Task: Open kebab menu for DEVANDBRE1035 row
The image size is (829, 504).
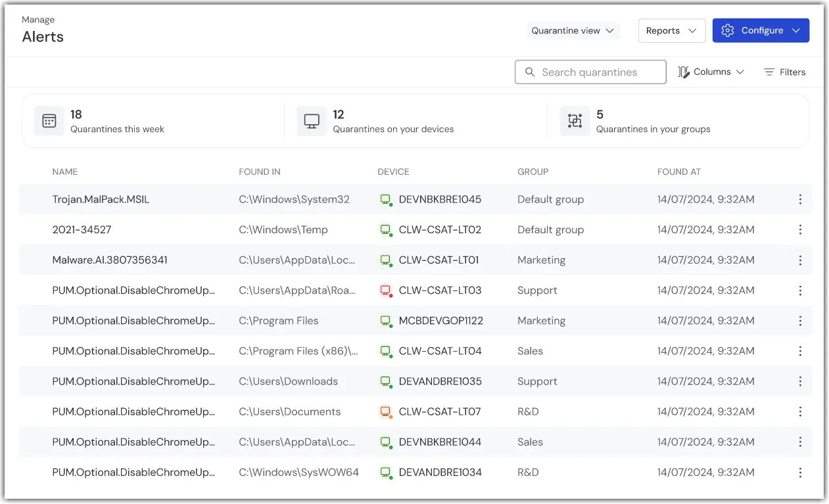Action: point(800,381)
